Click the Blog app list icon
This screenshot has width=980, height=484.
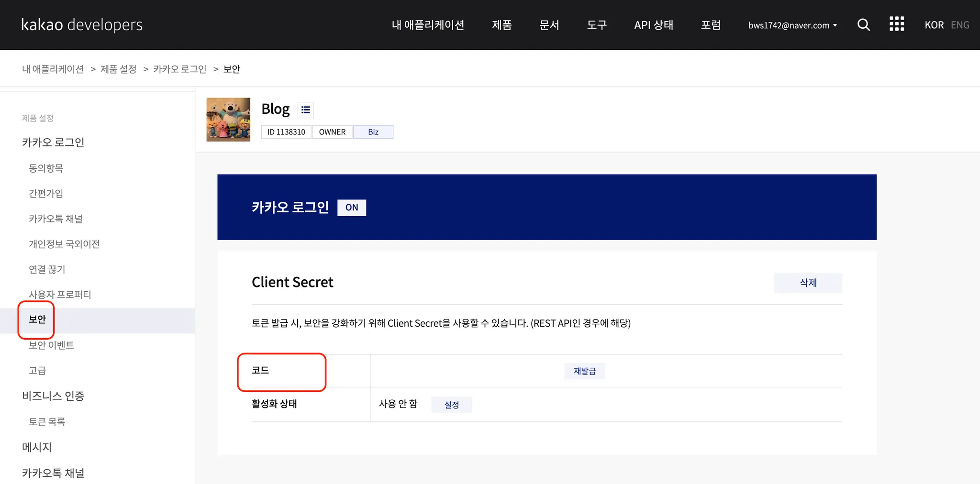point(305,110)
